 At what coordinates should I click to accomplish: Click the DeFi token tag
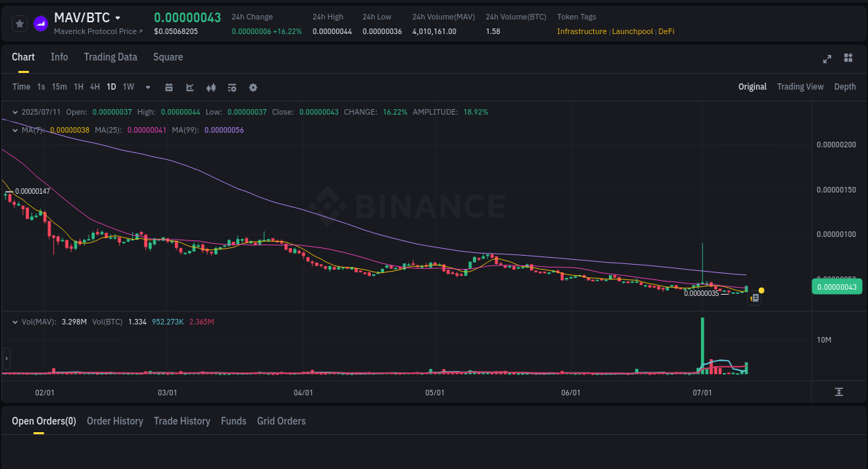click(x=666, y=31)
